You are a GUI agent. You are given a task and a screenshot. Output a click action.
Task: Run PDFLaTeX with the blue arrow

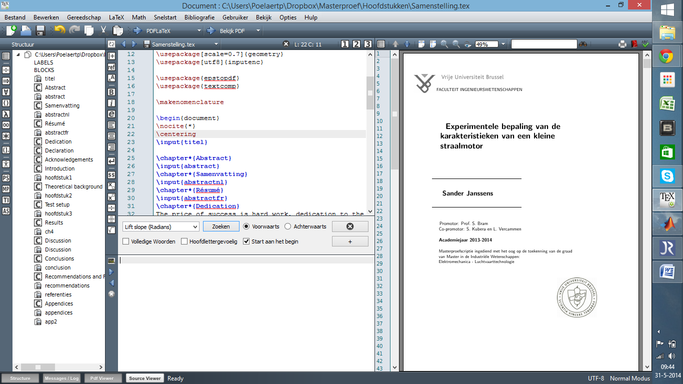click(138, 30)
